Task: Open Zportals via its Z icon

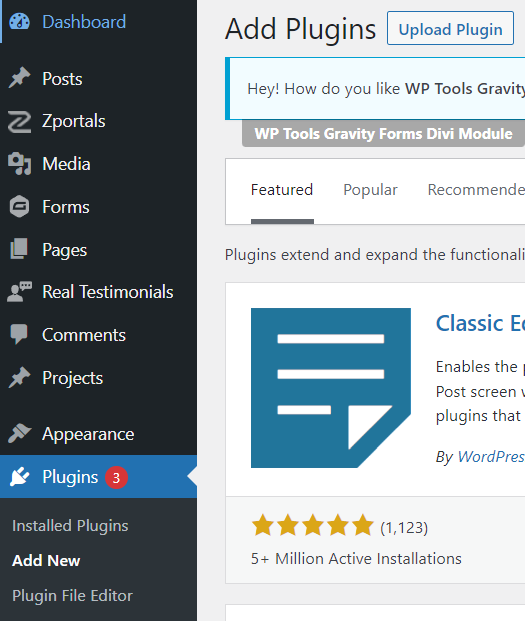Action: [x=19, y=122]
